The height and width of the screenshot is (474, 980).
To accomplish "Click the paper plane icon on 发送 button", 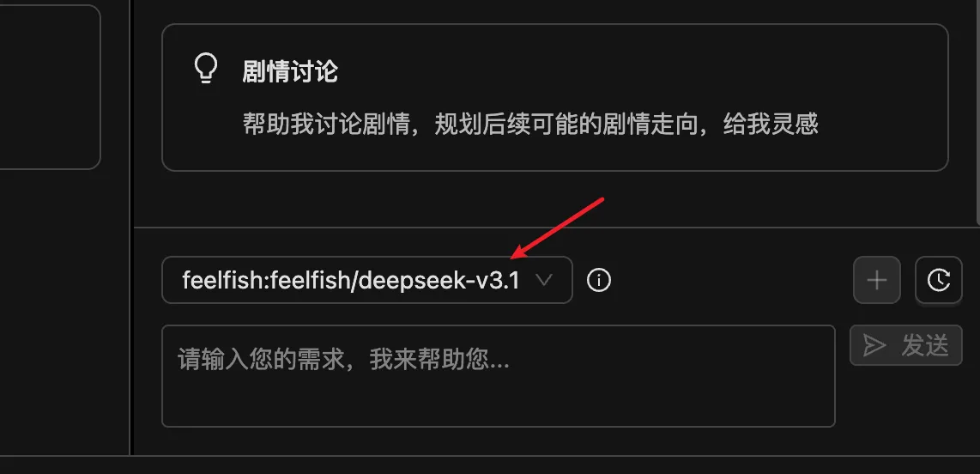I will [x=874, y=345].
